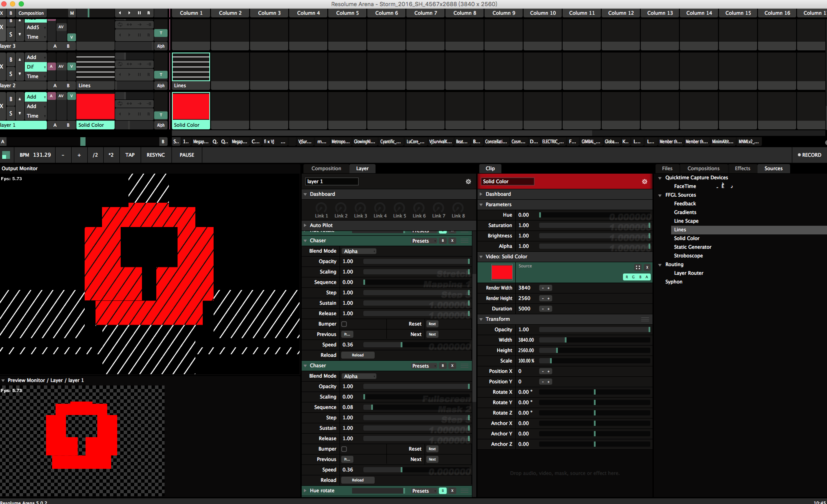The image size is (827, 504).
Task: Remove the first Chaser effect with X
Action: click(452, 240)
